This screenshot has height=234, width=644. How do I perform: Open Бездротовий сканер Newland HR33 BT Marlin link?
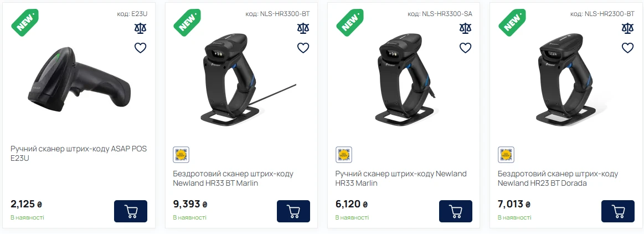(233, 178)
